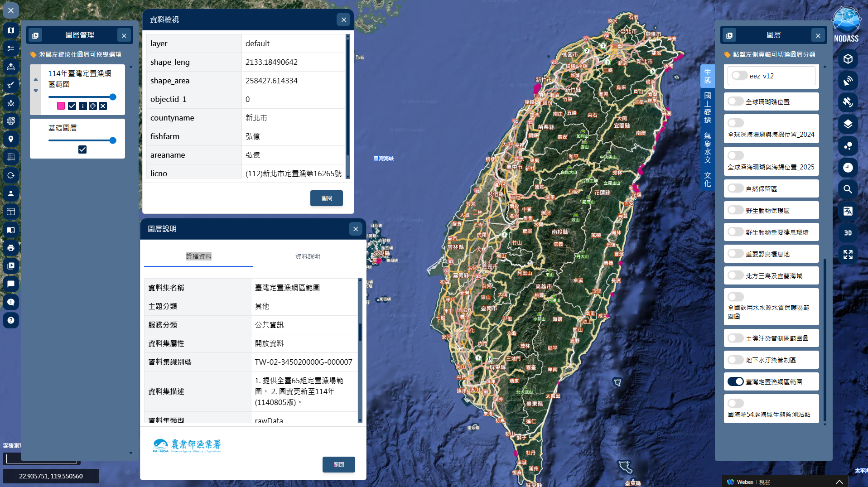Enable the 重要野鳥棲息地 layer toggle
The height and width of the screenshot is (487, 868).
pyautogui.click(x=736, y=254)
